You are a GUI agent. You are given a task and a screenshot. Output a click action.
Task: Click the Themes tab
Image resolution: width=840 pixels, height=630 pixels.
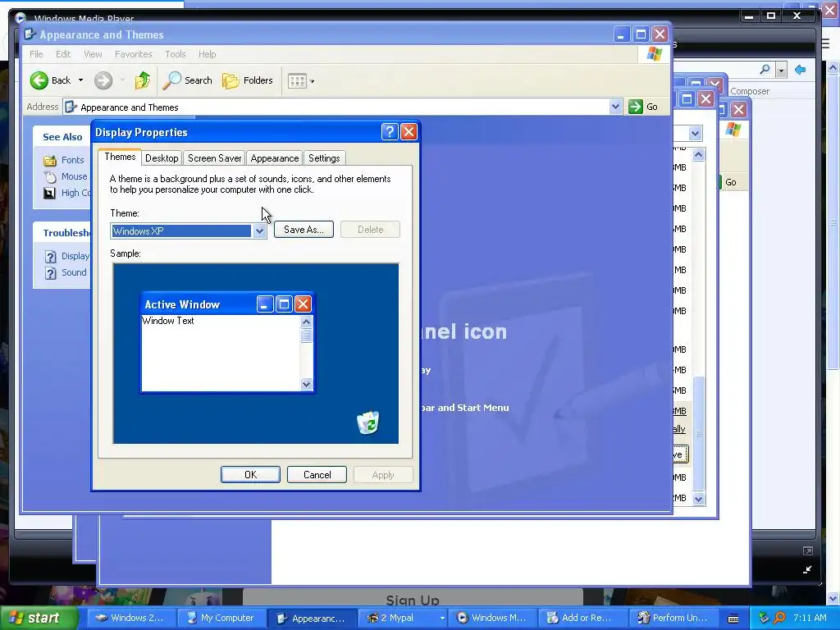120,157
